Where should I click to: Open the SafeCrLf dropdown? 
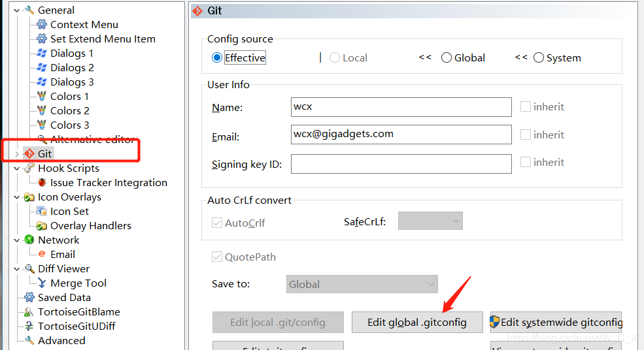[430, 221]
